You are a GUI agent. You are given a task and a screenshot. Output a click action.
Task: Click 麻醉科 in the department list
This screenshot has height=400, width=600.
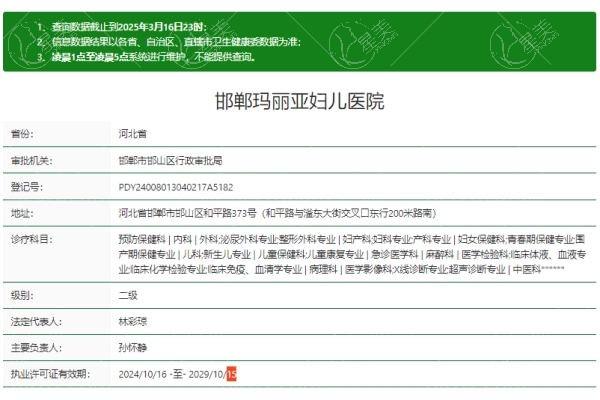(x=440, y=254)
